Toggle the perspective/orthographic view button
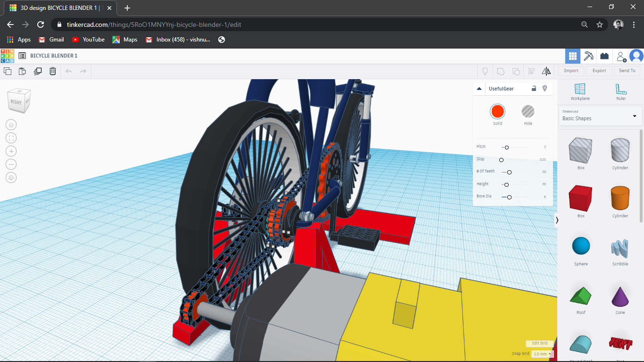 pos(11,178)
